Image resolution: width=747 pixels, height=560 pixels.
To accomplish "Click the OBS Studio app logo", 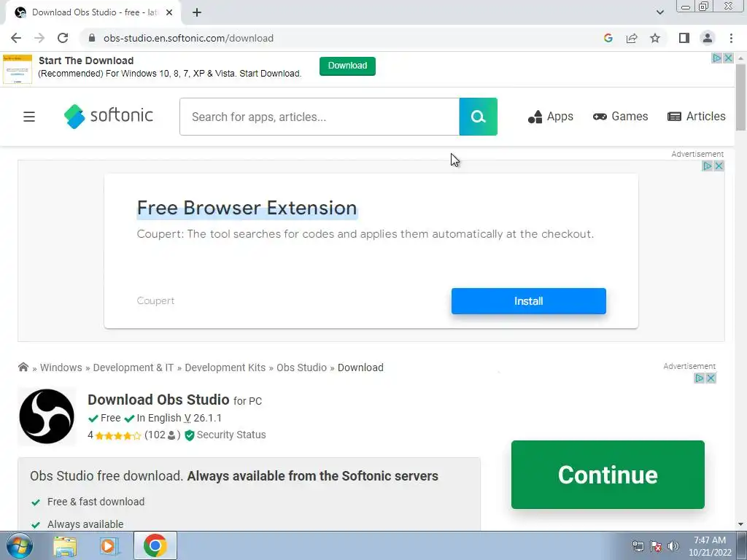I will point(47,416).
